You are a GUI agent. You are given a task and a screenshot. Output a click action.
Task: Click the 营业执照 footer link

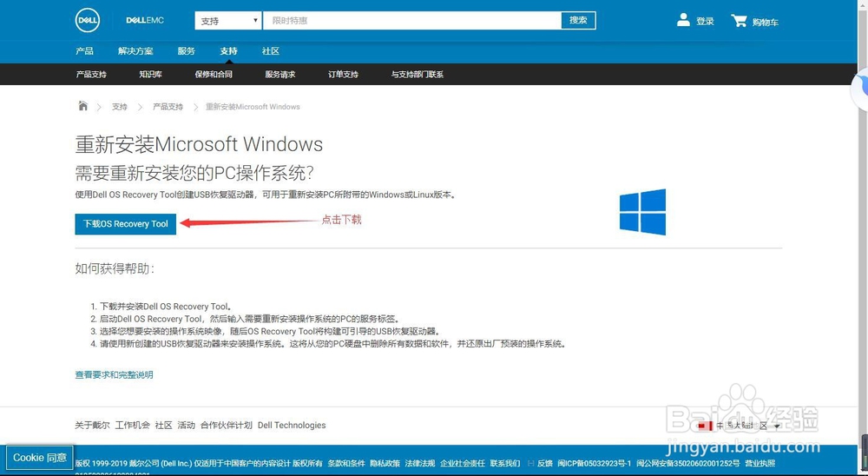tap(760, 463)
